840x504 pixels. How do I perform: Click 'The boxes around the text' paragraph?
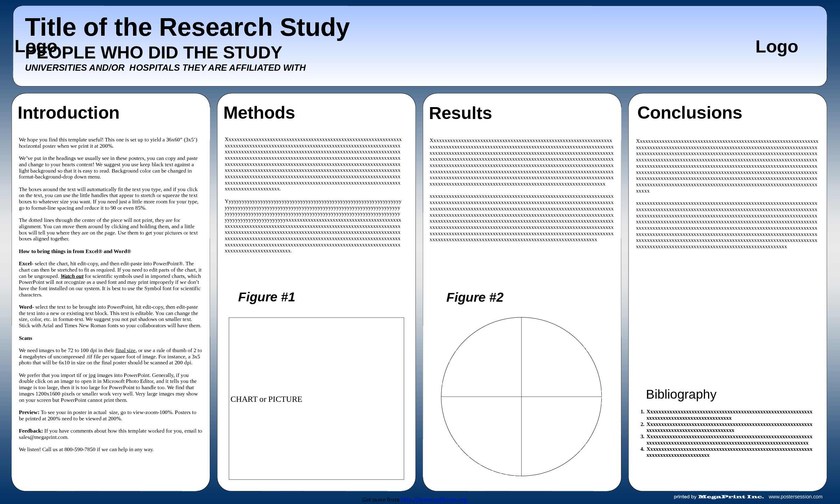click(x=108, y=198)
